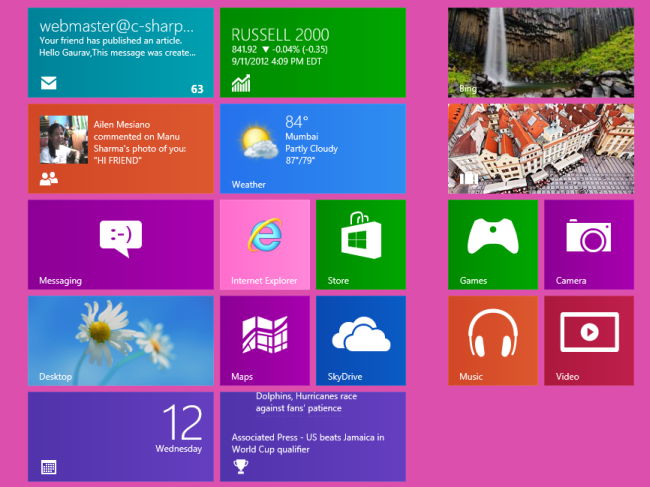Click the Music tile label

[x=471, y=377]
